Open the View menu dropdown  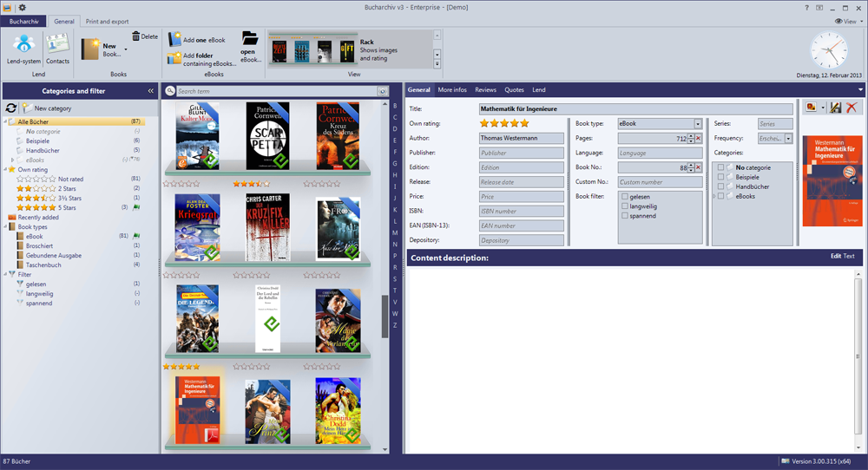tap(849, 21)
